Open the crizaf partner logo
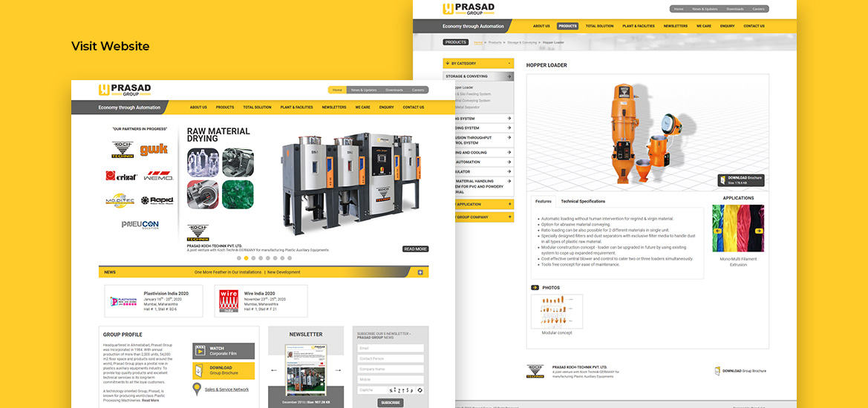The height and width of the screenshot is (408, 868). coord(121,176)
